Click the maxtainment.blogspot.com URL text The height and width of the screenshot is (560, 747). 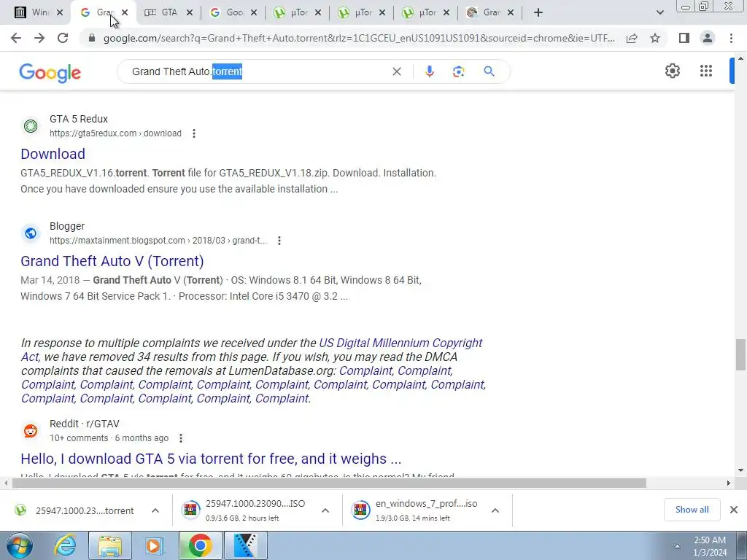click(158, 241)
